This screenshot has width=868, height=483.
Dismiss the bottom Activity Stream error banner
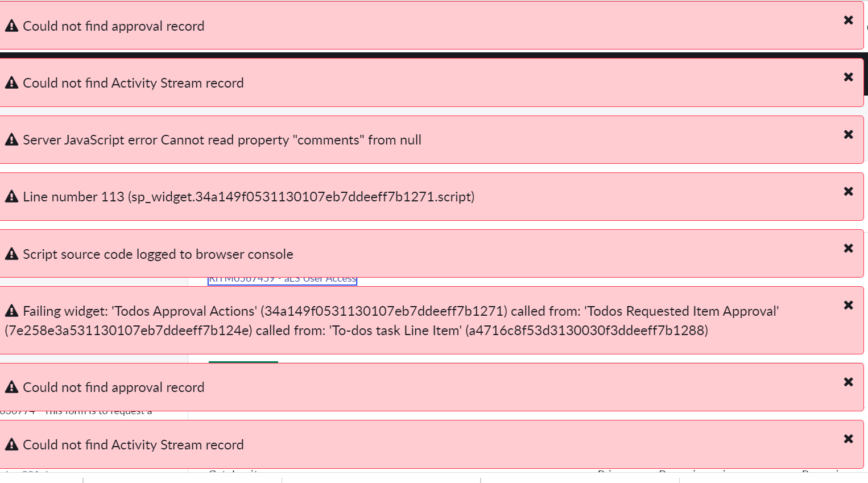tap(848, 439)
